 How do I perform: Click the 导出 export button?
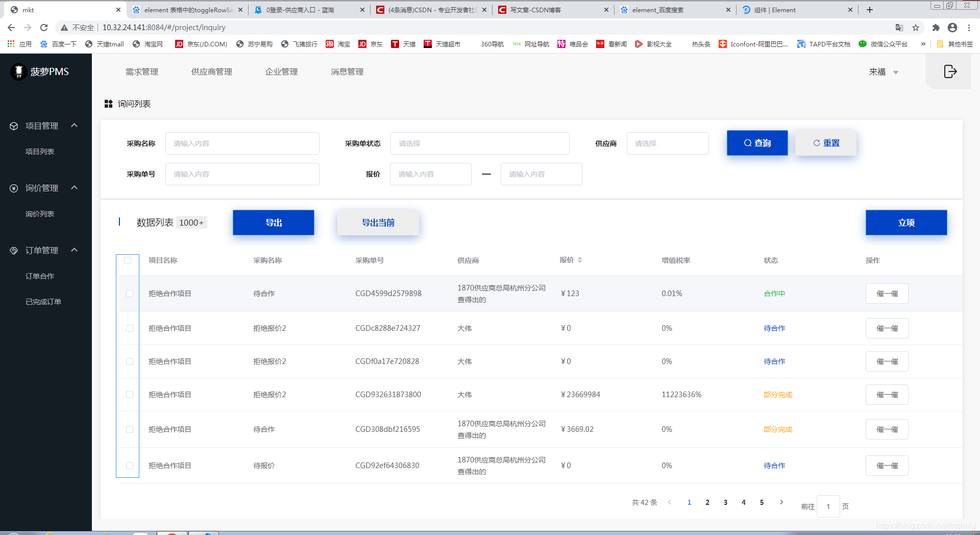[x=274, y=223]
